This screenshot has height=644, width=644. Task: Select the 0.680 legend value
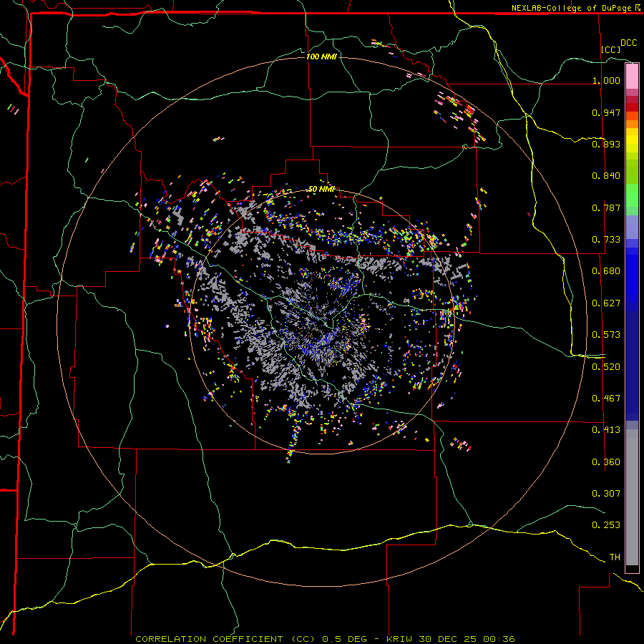point(606,271)
